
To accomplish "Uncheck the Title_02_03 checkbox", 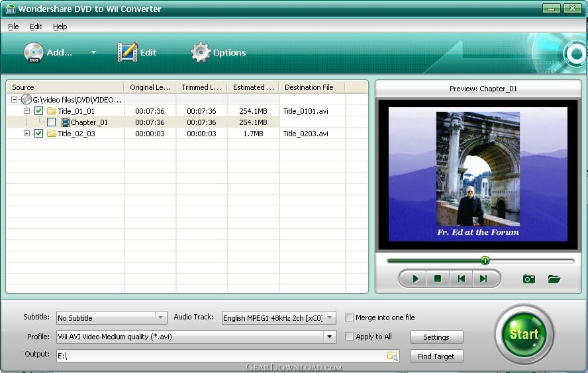I will [38, 134].
